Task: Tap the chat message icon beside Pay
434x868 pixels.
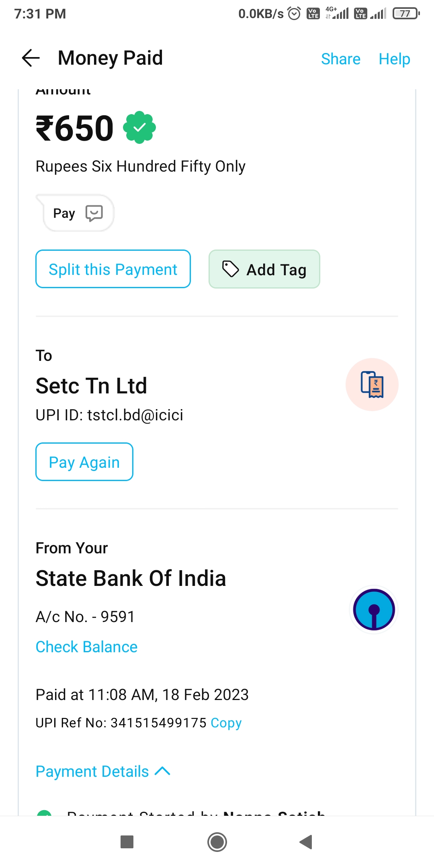Action: tap(94, 213)
